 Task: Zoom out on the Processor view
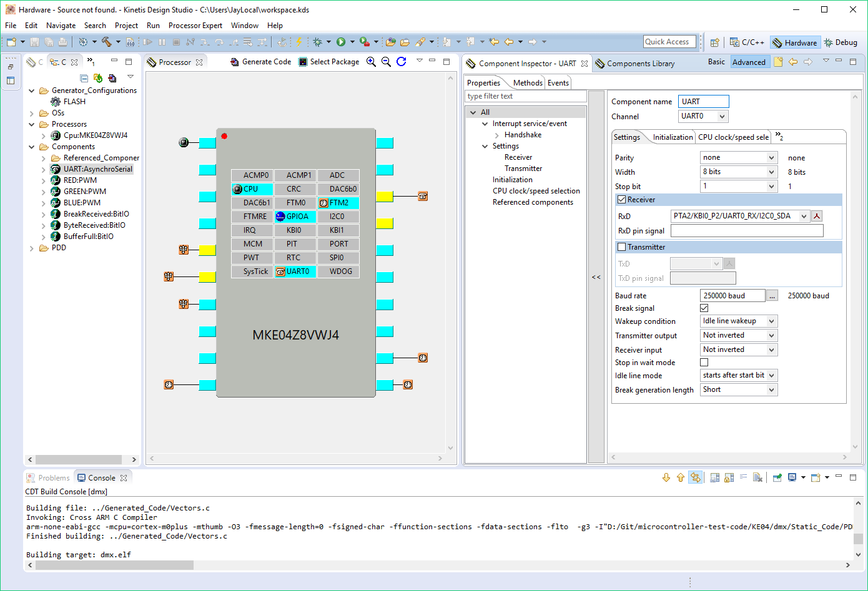[386, 61]
